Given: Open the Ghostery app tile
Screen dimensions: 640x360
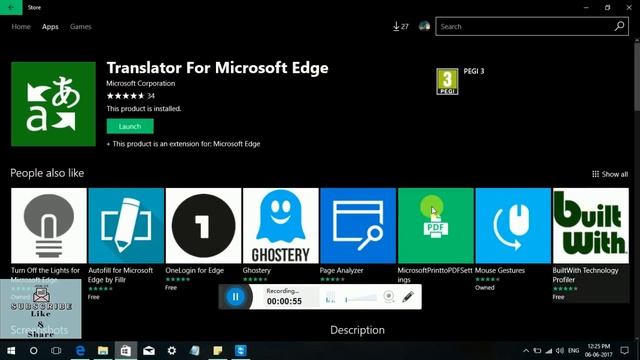Looking at the screenshot, I should tap(281, 226).
